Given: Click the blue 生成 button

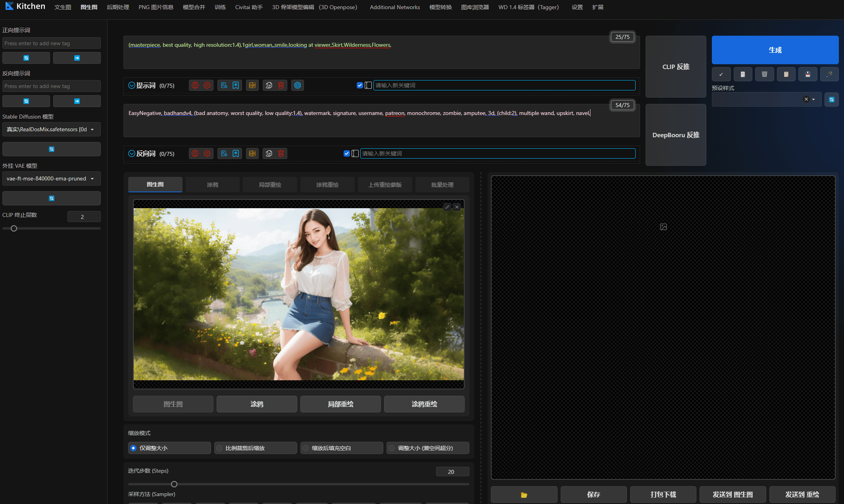Looking at the screenshot, I should 775,50.
